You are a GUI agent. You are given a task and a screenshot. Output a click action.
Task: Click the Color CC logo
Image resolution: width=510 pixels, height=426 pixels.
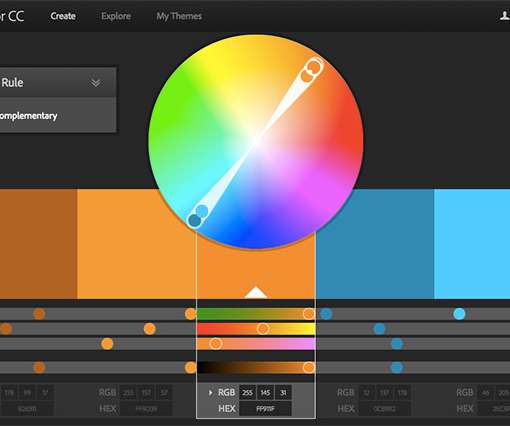tap(12, 16)
